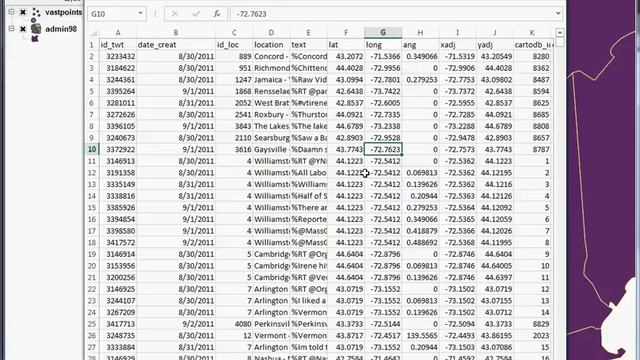640x360 pixels.
Task: Click the Searsburg location cell
Action: coord(271,138)
